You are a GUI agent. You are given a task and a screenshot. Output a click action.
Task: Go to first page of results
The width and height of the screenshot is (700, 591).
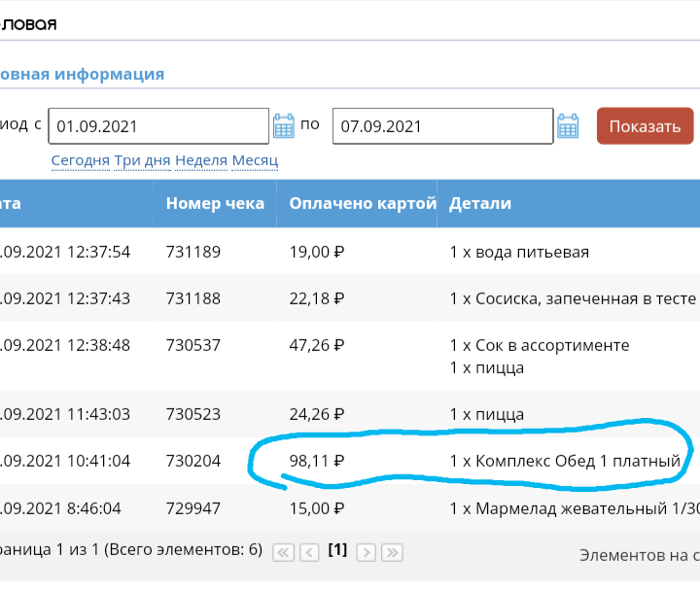tap(284, 553)
